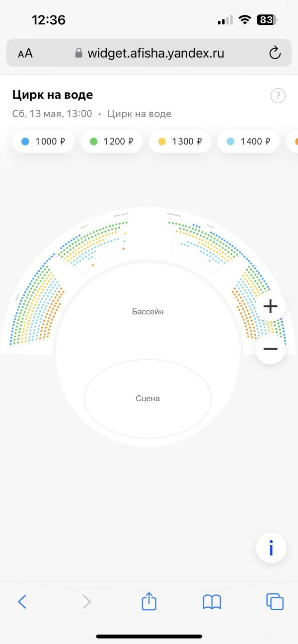Image resolution: width=298 pixels, height=644 pixels.
Task: Filter seats by 1000 ₽ price
Action: (43, 142)
